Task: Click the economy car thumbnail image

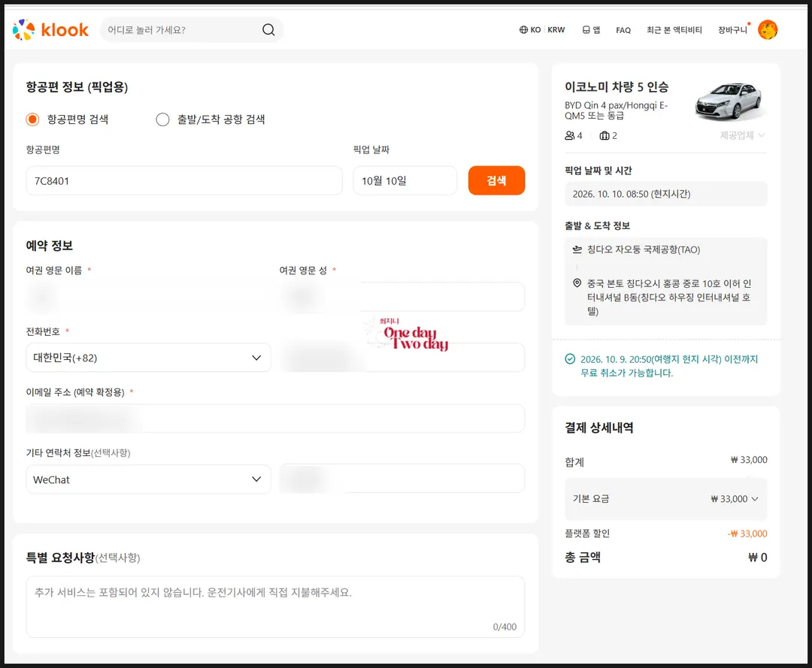Action: (x=729, y=101)
